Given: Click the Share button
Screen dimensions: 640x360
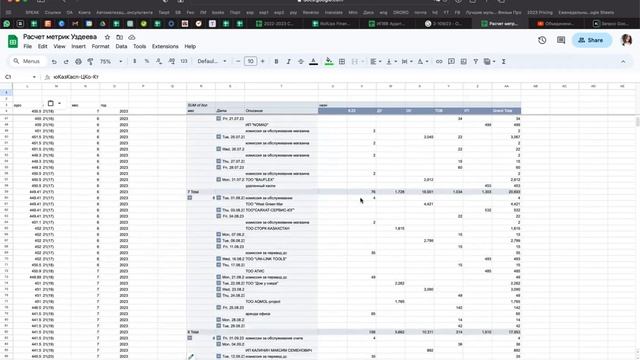Looking at the screenshot, I should [x=592, y=40].
